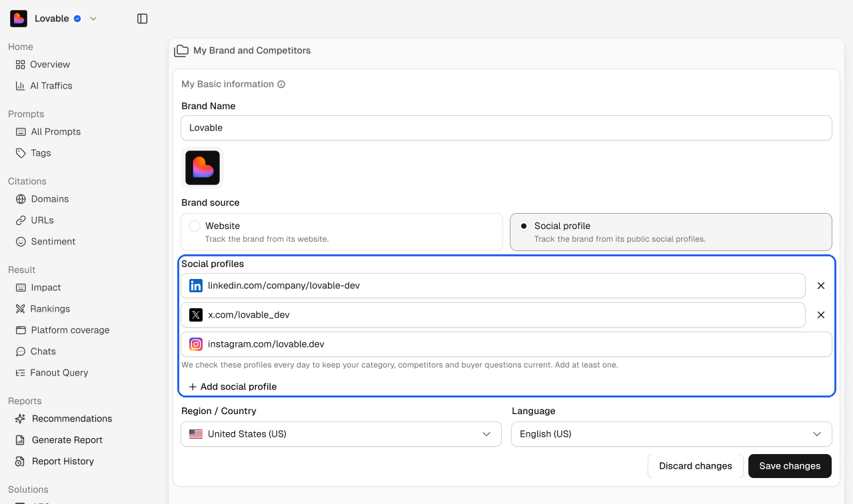Click the plus icon beside Add social profile
Image resolution: width=853 pixels, height=504 pixels.
coord(193,387)
